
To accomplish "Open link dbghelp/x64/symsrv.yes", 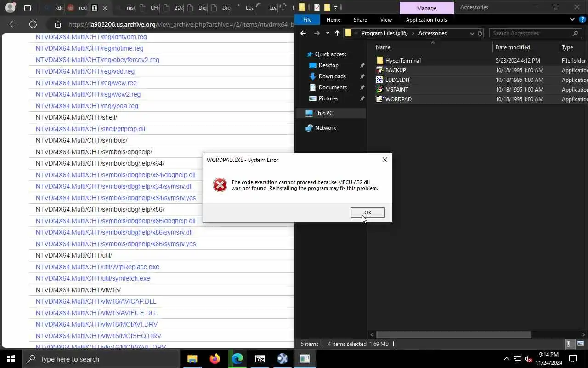I will (x=116, y=198).
